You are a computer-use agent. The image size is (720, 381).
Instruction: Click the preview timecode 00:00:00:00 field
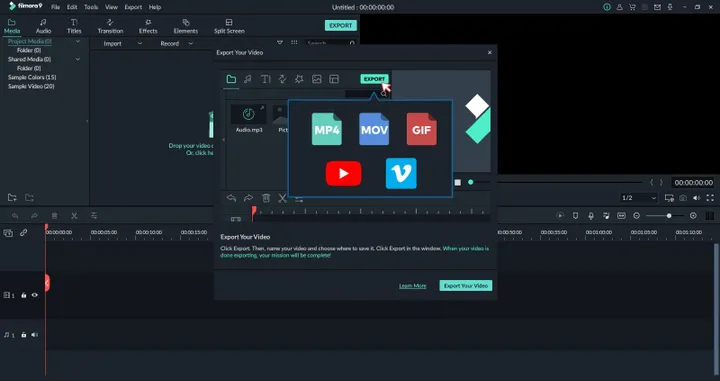point(693,183)
